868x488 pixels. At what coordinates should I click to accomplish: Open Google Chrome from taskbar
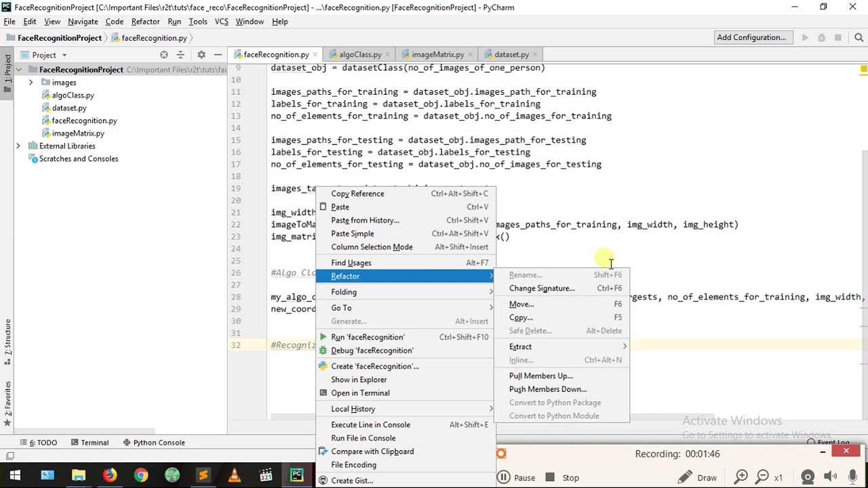[140, 476]
